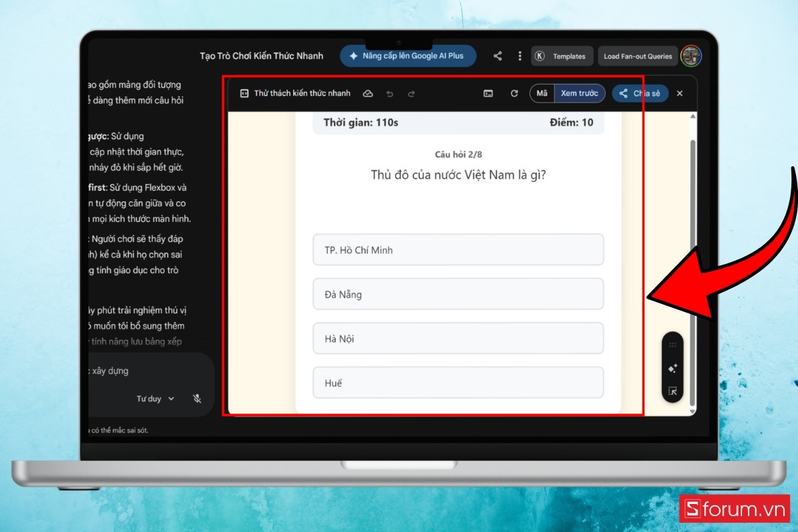Viewport: 798px width, 532px height.
Task: Click Nâng cấp lên Google AI Plus button
Action: pyautogui.click(x=408, y=56)
